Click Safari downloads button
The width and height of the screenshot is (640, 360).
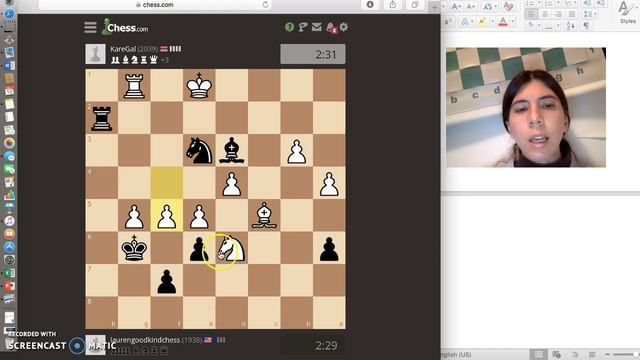[x=370, y=4]
